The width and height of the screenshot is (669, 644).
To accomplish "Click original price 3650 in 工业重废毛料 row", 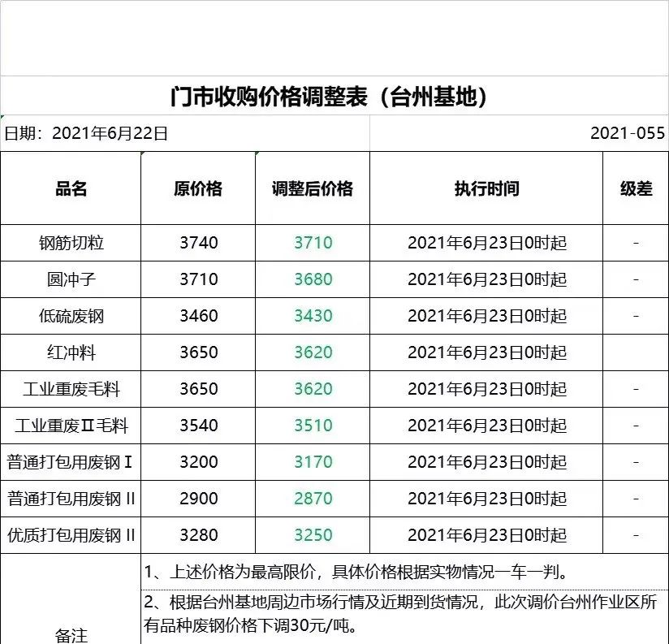I will tap(198, 388).
